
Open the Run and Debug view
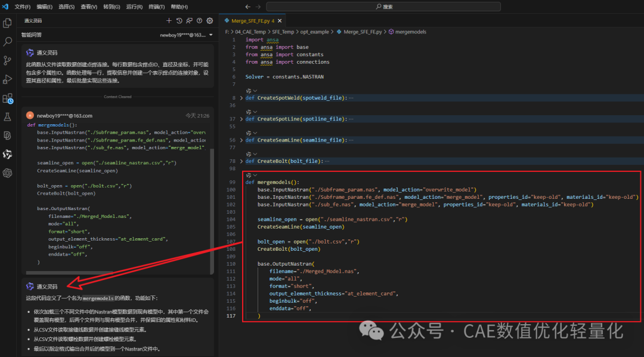coord(7,79)
